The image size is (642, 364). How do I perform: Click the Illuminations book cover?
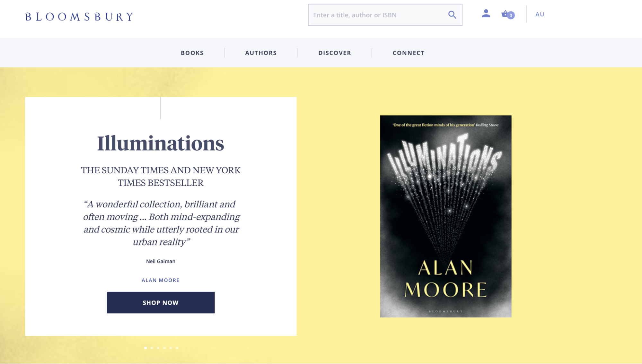pos(446,216)
